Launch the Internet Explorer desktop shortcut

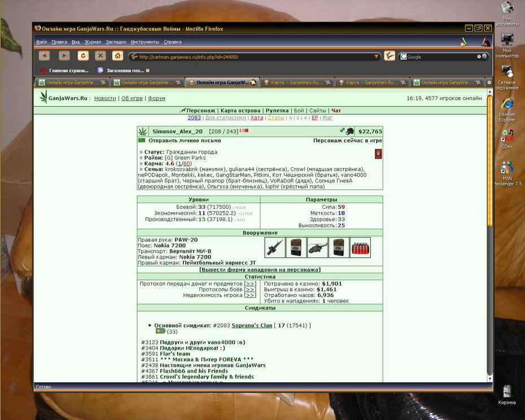(507, 110)
